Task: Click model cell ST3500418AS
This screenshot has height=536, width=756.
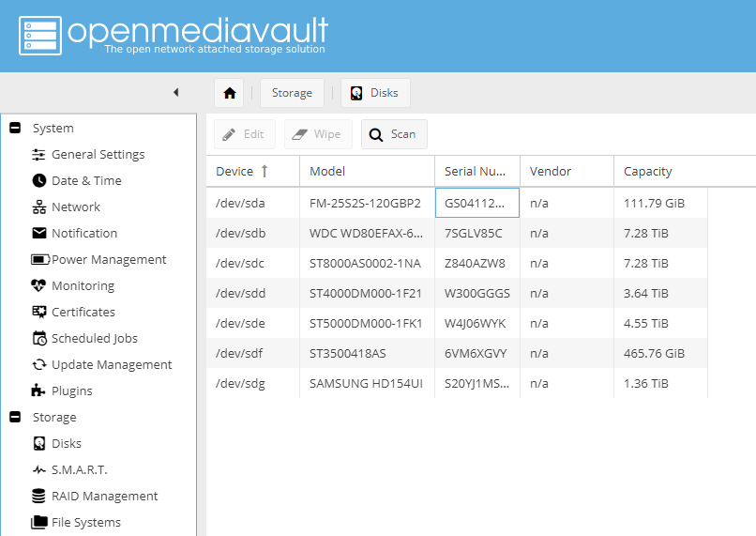Action: click(x=367, y=353)
